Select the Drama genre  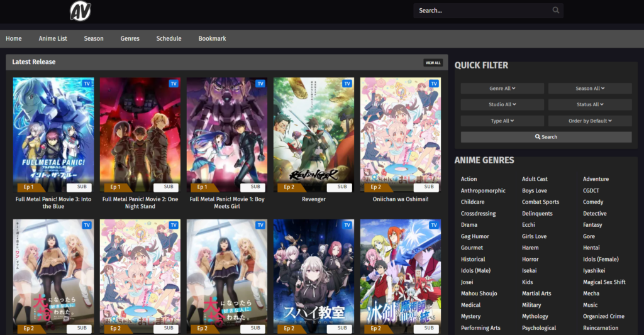469,225
